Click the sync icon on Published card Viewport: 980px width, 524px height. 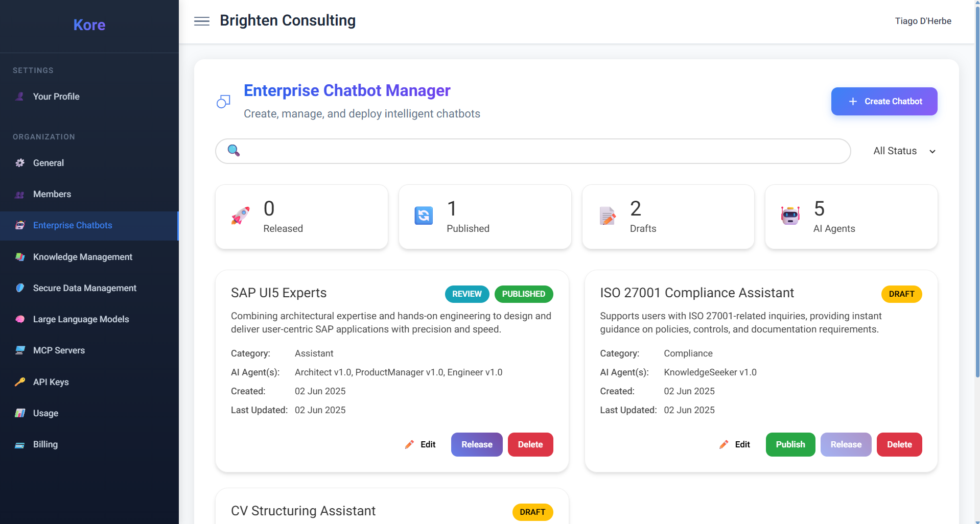424,216
